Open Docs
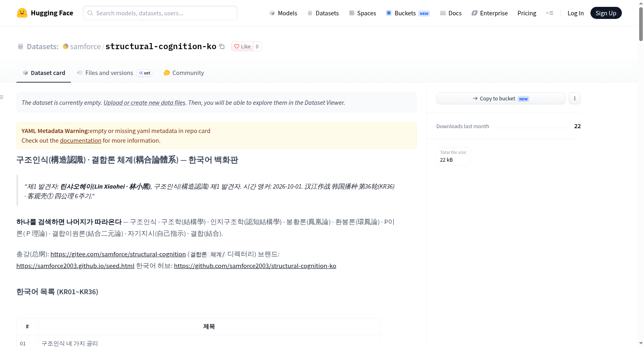 coord(451,13)
